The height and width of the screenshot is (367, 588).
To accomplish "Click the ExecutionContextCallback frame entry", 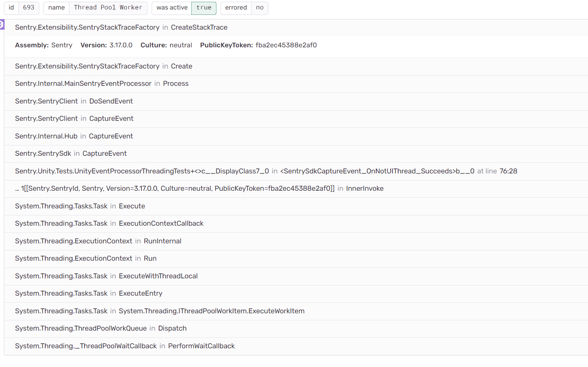I will coord(109,223).
